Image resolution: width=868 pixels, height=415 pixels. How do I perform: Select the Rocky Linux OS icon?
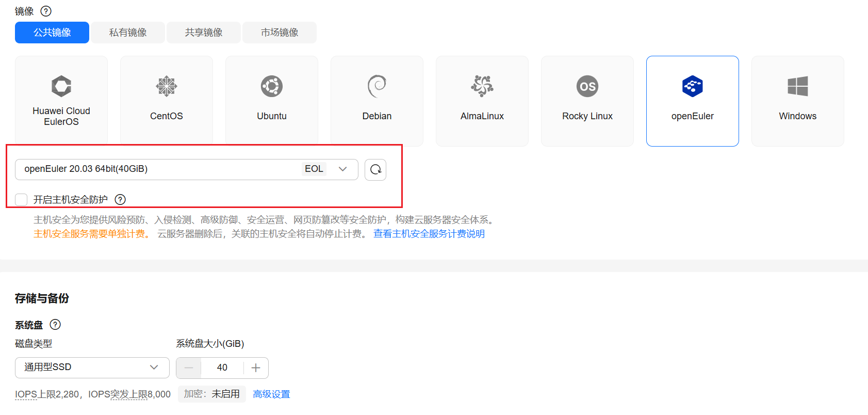point(587,86)
